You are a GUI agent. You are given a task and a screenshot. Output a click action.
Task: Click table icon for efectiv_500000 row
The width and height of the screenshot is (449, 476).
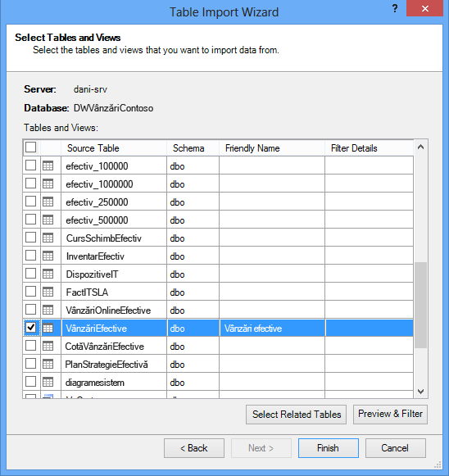tap(48, 220)
